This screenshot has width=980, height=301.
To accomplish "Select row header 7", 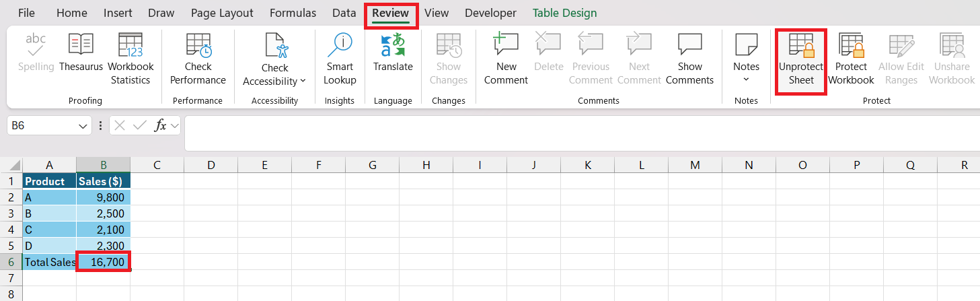I will coord(11,278).
